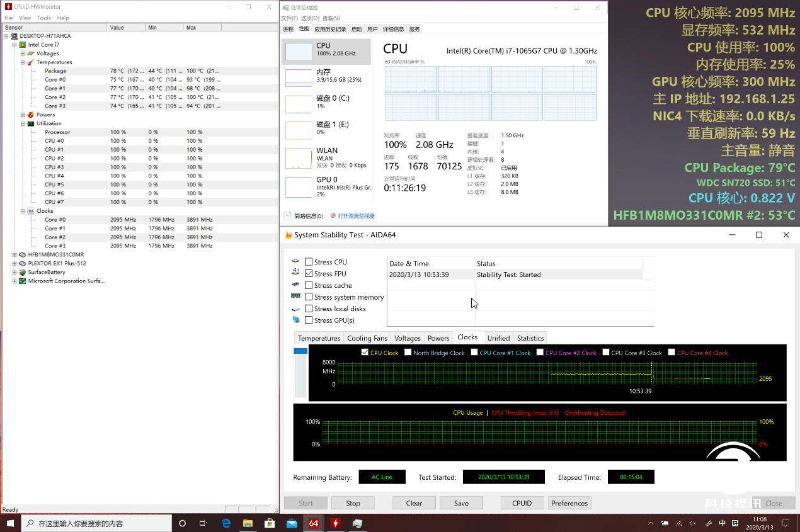
Task: Open the Tools menu in HWMonitor
Action: pos(44,18)
